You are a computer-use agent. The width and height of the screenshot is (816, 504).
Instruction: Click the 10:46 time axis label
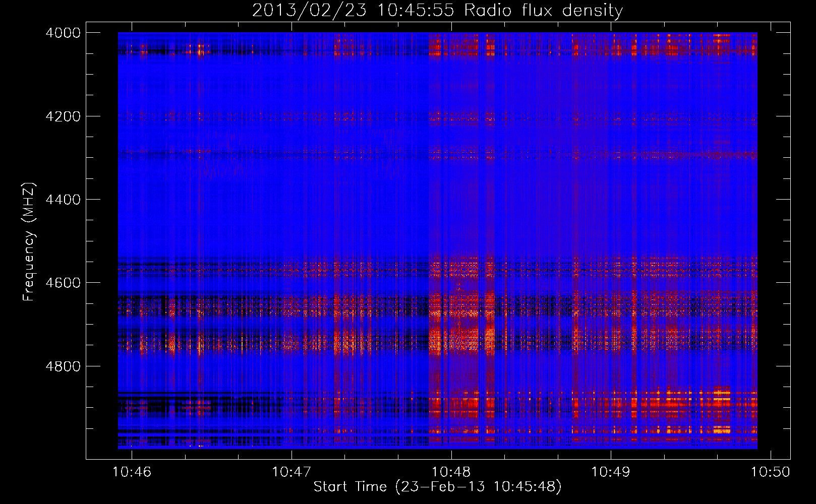tap(132, 472)
